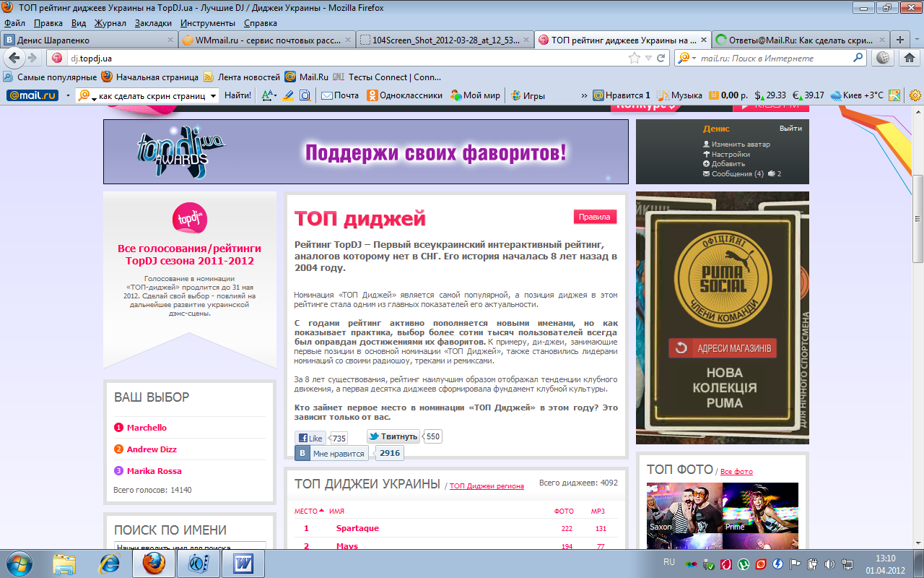Image resolution: width=924 pixels, height=578 pixels.
Task: Switch to the Денис Шарапенко tab
Action: 89,40
